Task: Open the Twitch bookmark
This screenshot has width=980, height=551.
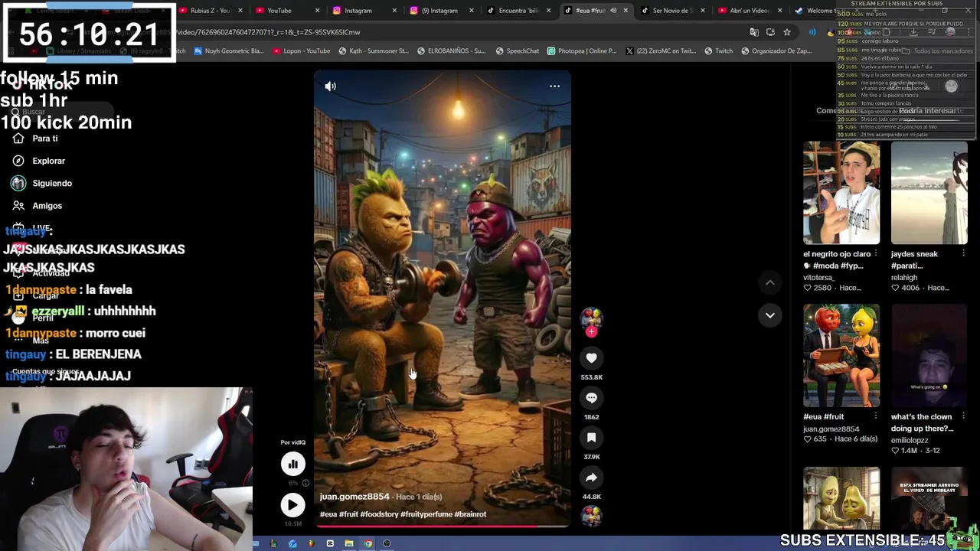Action: (718, 51)
